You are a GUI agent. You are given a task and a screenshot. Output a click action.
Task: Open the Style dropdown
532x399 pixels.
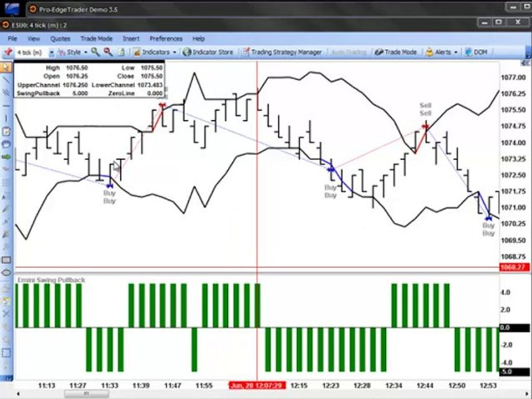73,52
